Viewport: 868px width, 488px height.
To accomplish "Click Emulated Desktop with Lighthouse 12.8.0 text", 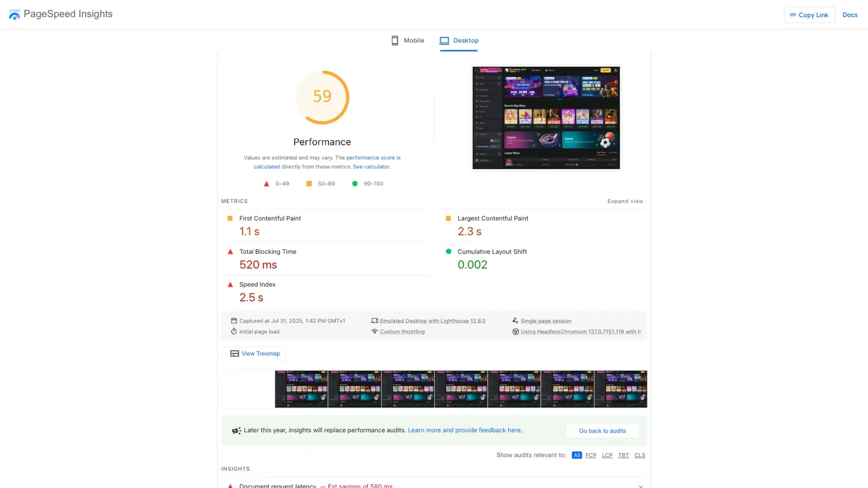I will click(x=433, y=321).
